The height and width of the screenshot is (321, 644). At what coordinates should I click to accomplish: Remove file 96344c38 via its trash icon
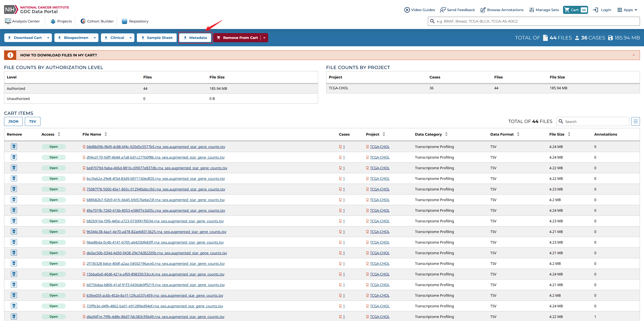[14, 231]
